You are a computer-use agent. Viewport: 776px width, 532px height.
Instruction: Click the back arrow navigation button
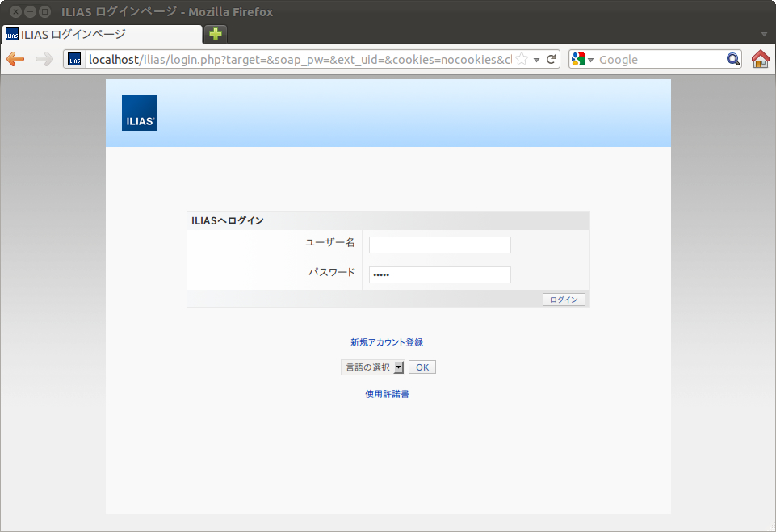(15, 59)
